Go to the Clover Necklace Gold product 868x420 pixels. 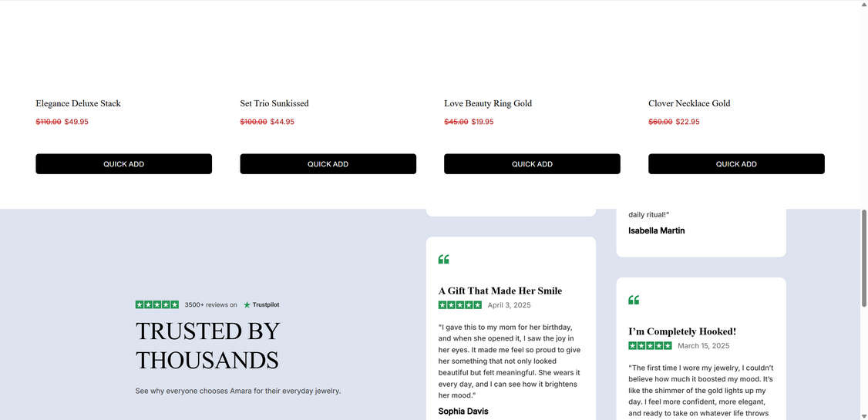coord(689,103)
